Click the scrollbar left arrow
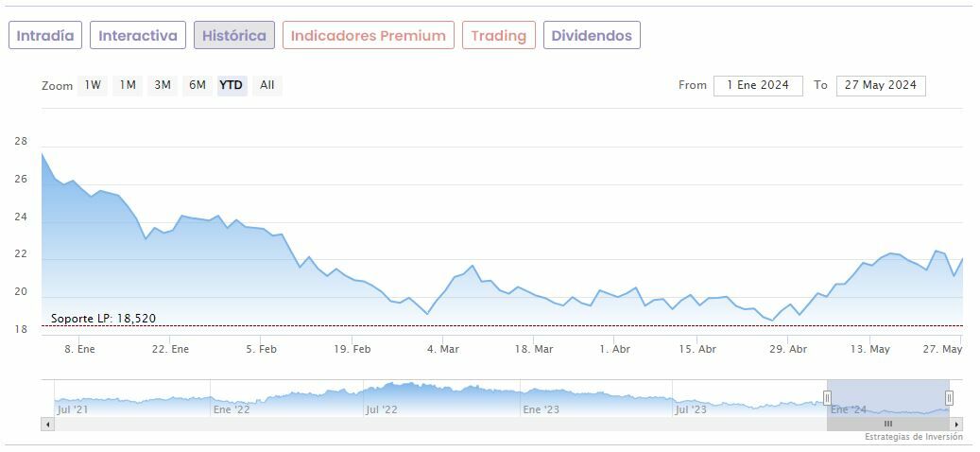 pyautogui.click(x=47, y=424)
